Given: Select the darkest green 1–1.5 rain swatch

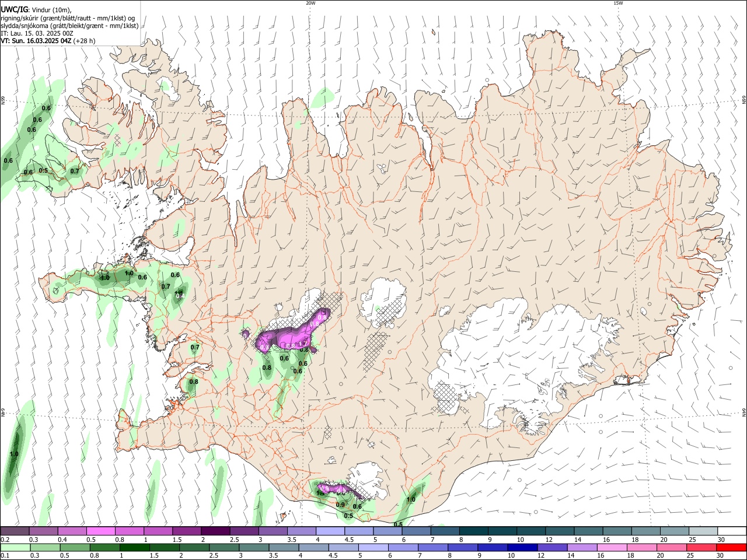Looking at the screenshot, I should pyautogui.click(x=135, y=548).
